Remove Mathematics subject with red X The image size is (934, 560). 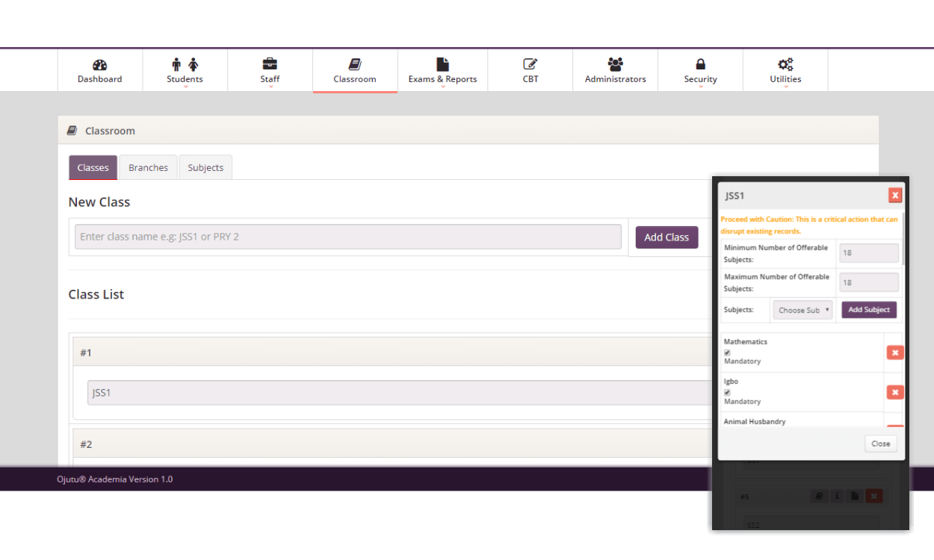(x=895, y=352)
